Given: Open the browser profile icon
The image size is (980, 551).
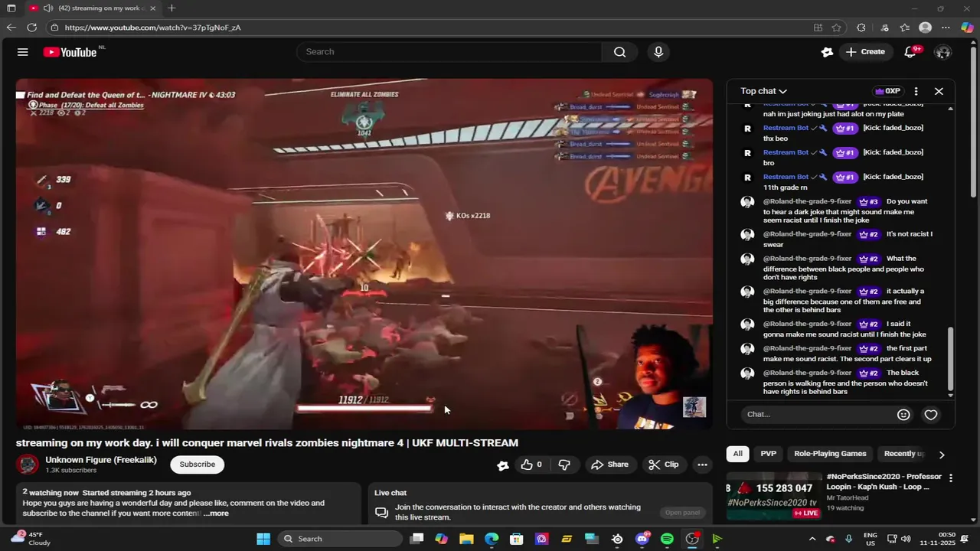Looking at the screenshot, I should (x=925, y=28).
